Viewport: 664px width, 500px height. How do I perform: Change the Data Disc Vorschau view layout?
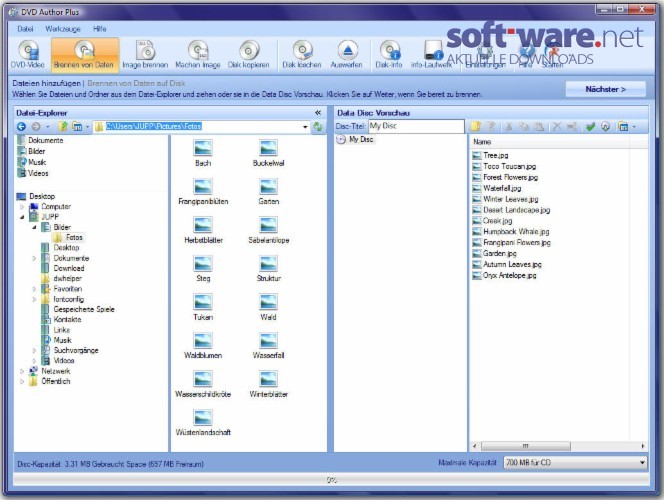click(x=622, y=126)
